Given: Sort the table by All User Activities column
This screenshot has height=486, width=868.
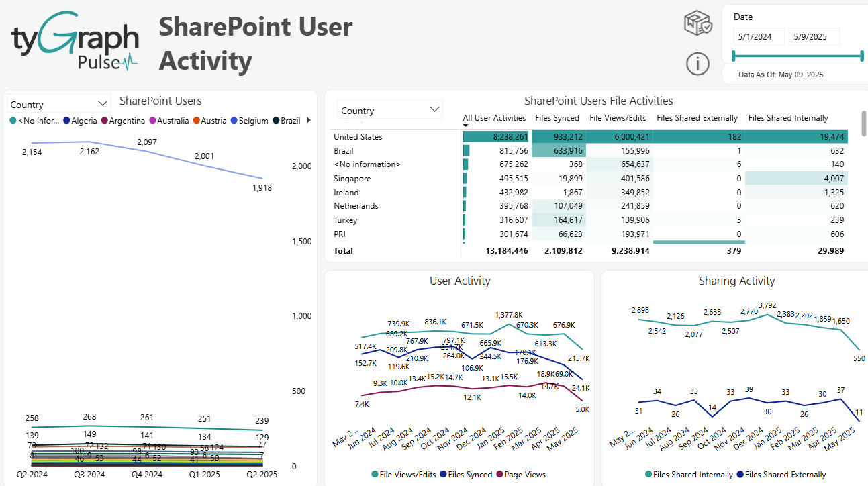Looking at the screenshot, I should click(x=493, y=117).
